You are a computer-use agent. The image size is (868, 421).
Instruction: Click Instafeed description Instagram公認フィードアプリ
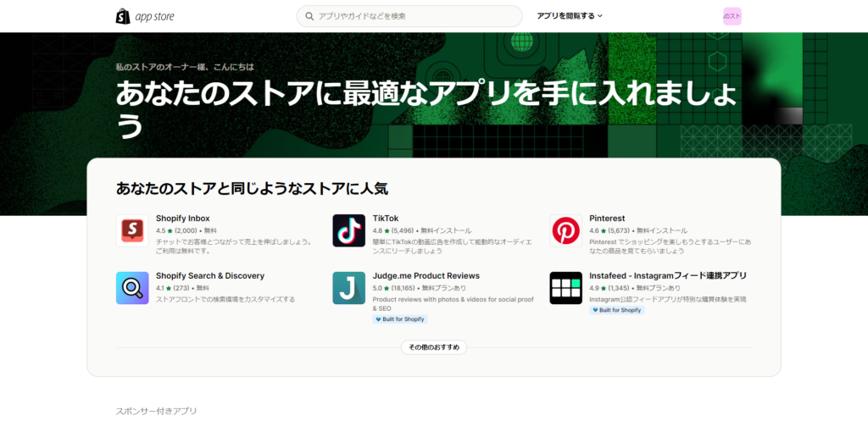point(668,299)
